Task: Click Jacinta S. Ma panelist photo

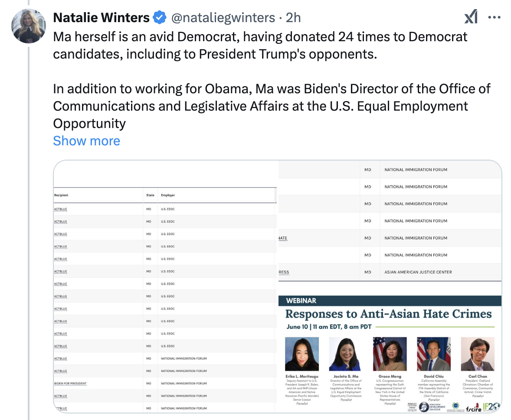Action: point(346,354)
